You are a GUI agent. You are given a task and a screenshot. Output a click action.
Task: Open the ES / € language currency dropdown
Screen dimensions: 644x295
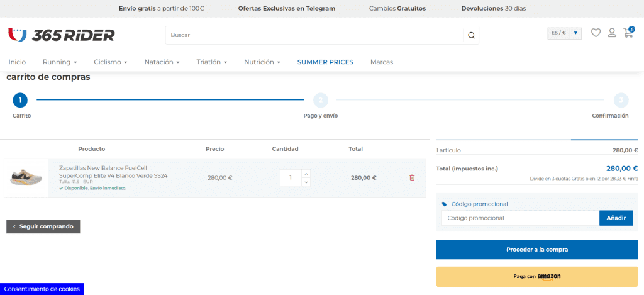(x=564, y=33)
